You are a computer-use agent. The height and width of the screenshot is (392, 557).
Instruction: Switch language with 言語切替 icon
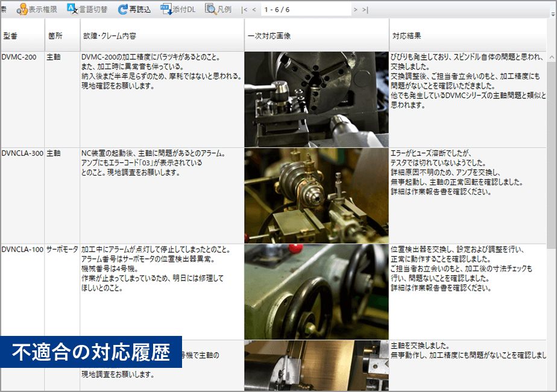(x=72, y=9)
